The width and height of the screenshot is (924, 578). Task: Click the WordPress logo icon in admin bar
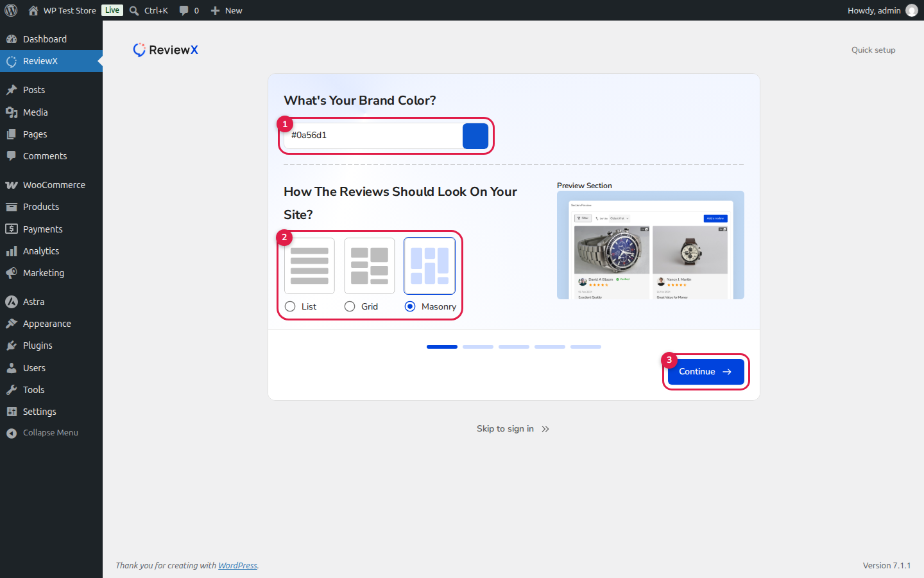(11, 10)
